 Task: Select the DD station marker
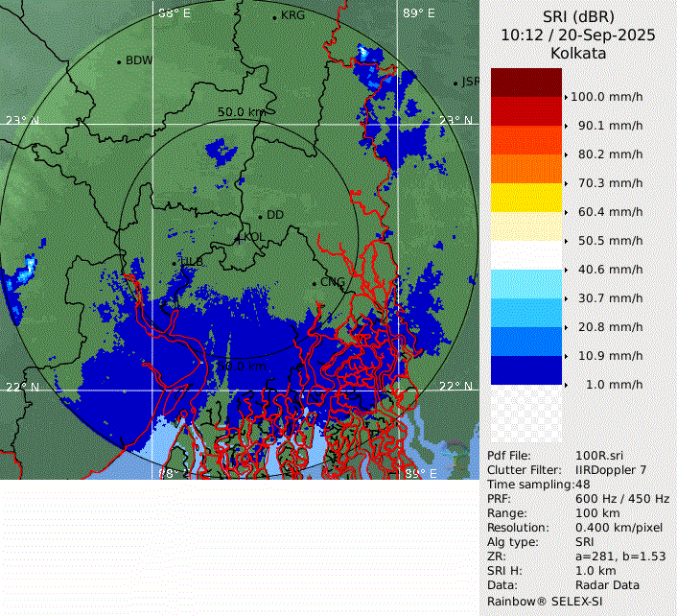260,216
